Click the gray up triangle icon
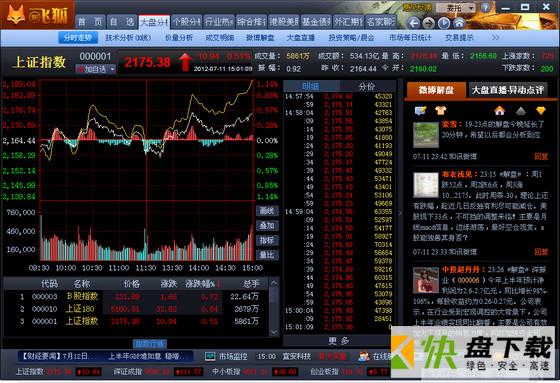560x383 pixels. click(521, 111)
